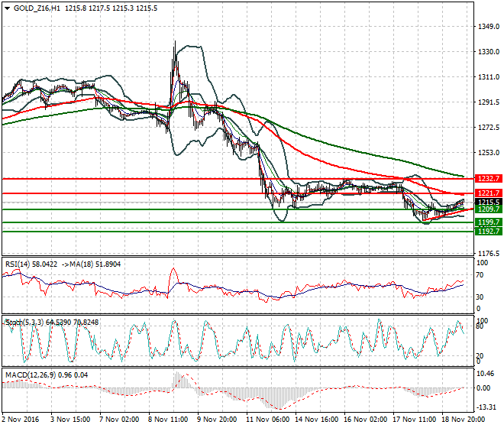Click the 1176.5 price axis value
Image resolution: width=504 pixels, height=428 pixels.
[489, 254]
